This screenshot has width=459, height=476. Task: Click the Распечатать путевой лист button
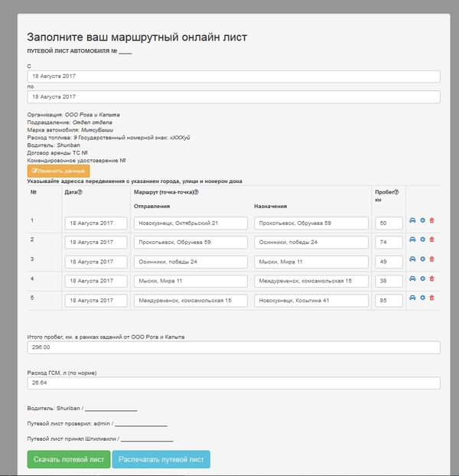(161, 459)
